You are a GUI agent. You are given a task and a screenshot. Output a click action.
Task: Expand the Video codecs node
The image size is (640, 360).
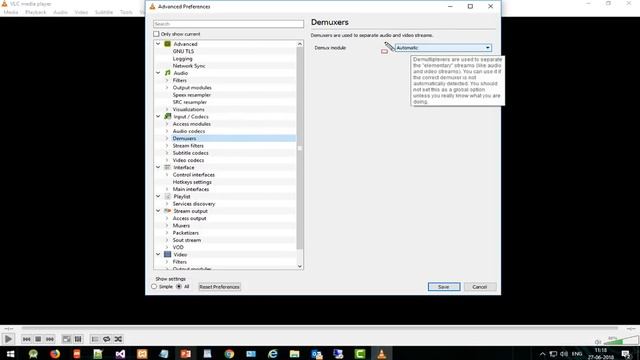pyautogui.click(x=167, y=160)
